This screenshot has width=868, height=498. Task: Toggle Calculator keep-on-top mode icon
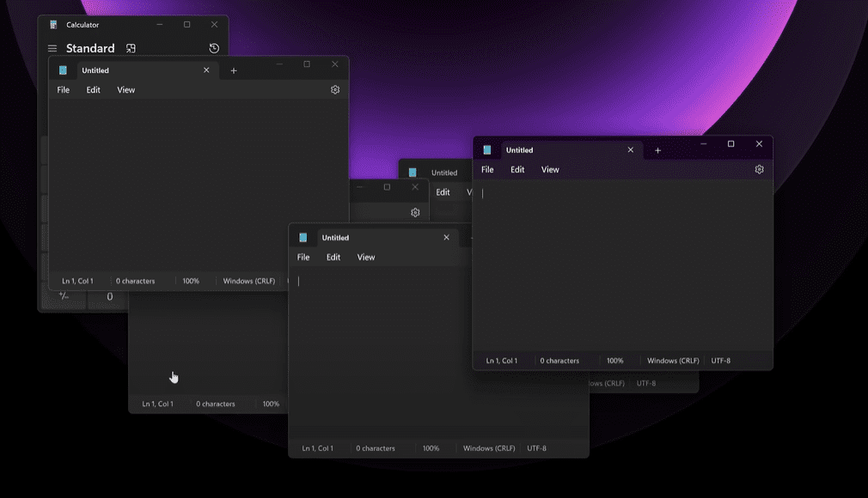pos(131,49)
